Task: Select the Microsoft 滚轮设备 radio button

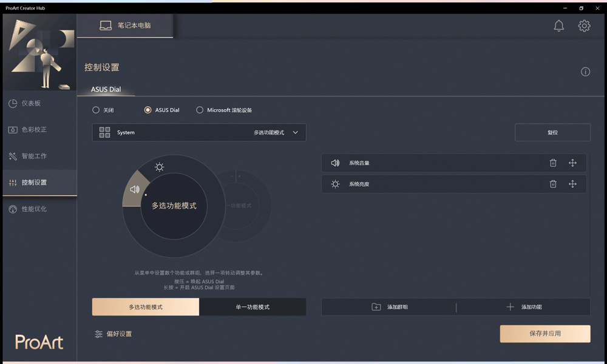Action: pos(199,110)
